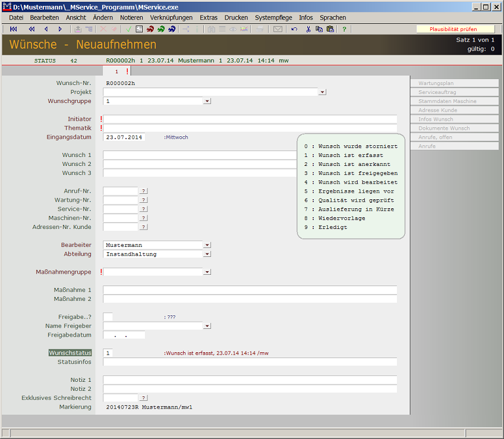Click the Wunschstatus input field
This screenshot has height=439, width=504.
point(108,353)
